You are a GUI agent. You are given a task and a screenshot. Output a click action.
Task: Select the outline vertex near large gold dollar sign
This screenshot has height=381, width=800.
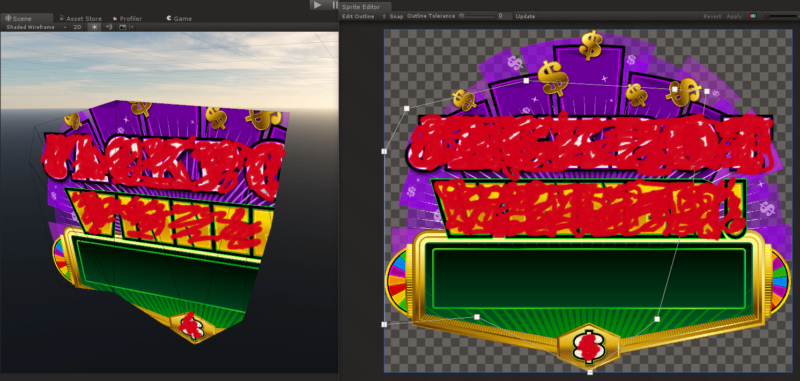tap(526, 81)
